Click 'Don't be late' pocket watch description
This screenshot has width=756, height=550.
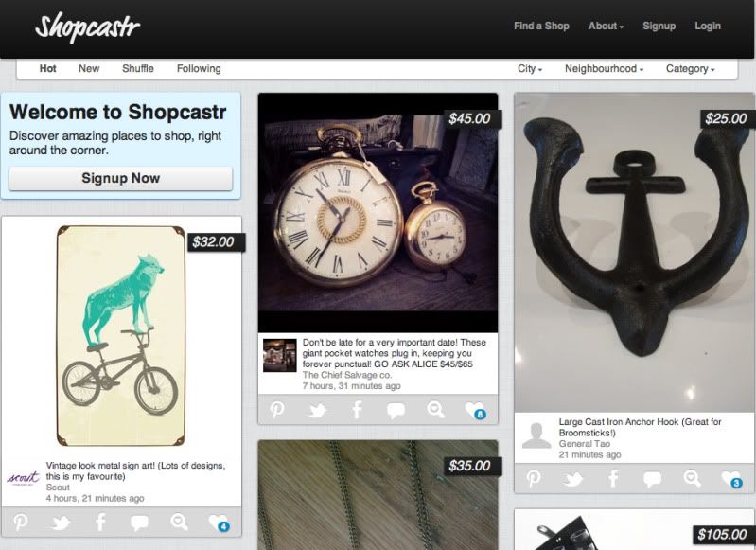(395, 353)
